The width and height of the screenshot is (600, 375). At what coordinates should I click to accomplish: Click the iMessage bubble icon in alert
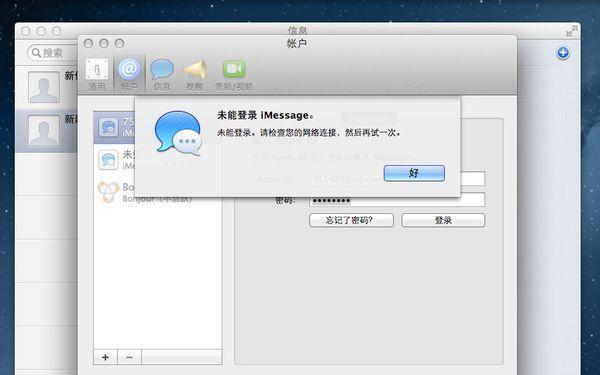[x=178, y=133]
